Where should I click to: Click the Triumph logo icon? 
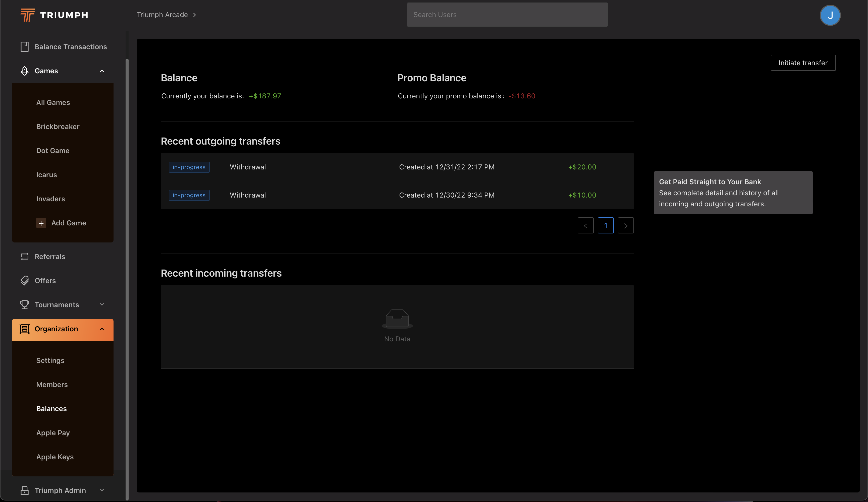tap(28, 15)
